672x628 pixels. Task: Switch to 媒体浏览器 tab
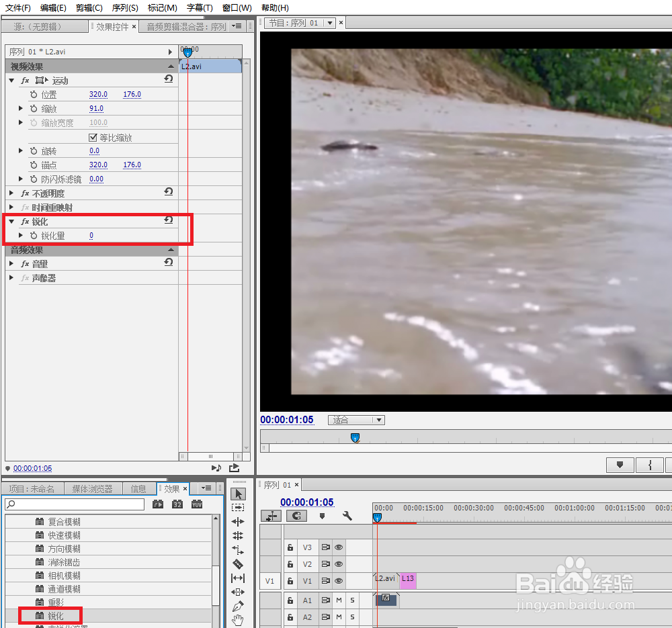click(x=92, y=489)
